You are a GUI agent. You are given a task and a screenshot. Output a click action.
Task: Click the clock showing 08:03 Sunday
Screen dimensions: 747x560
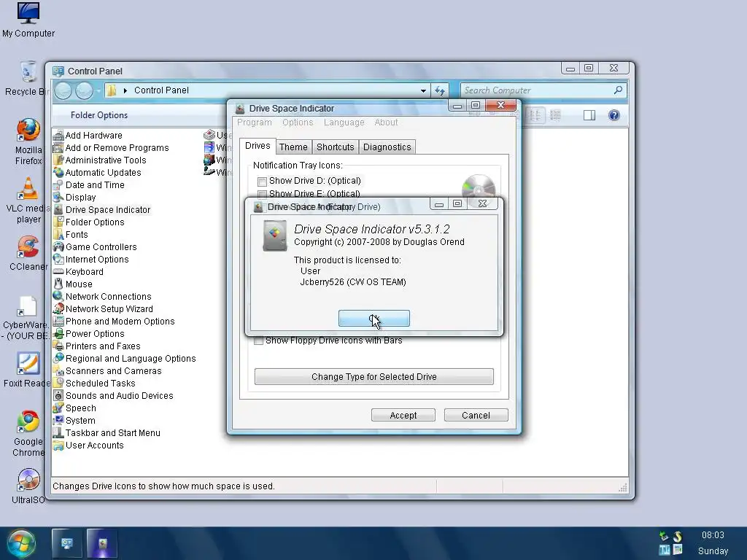click(713, 542)
